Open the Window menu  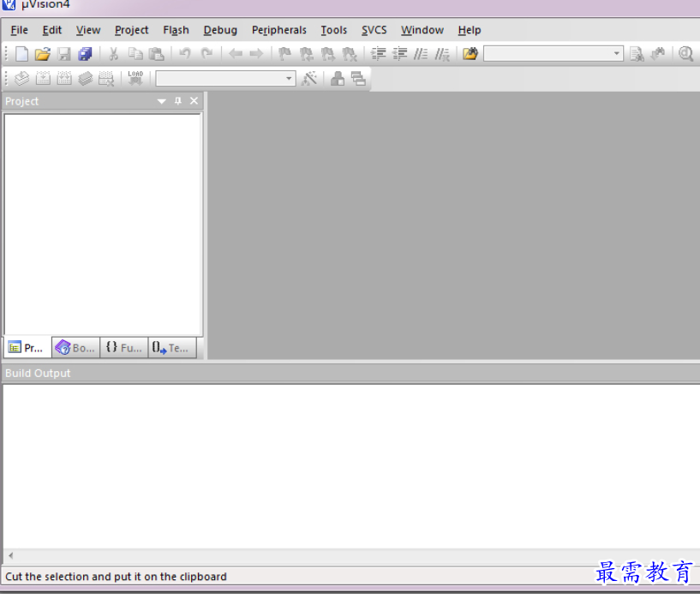click(x=422, y=30)
